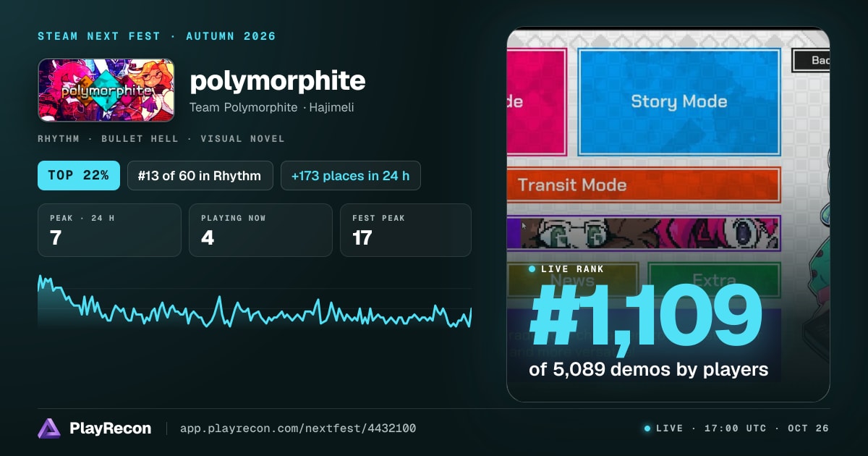Select the Fest Peak stat card
868x456 pixels.
[406, 230]
